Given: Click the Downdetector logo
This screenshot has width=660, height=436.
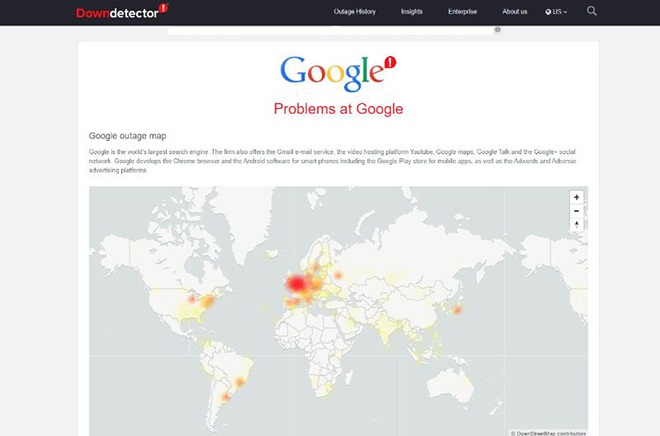Looking at the screenshot, I should pyautogui.click(x=122, y=11).
